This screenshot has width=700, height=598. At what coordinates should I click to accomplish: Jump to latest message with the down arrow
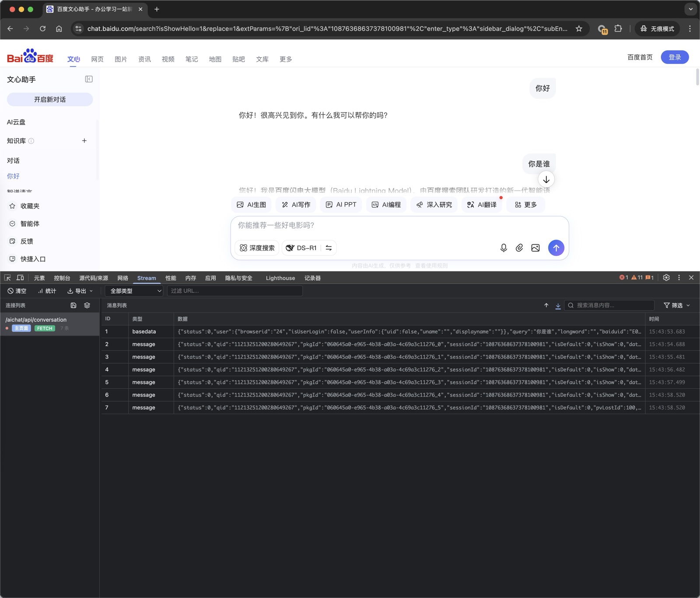pos(546,179)
